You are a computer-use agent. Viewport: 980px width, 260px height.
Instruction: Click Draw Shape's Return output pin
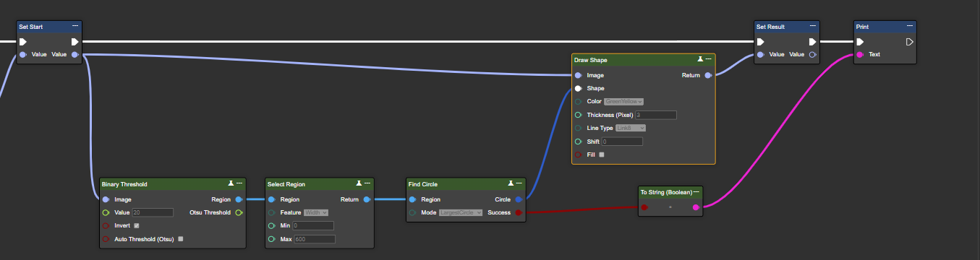(x=708, y=75)
